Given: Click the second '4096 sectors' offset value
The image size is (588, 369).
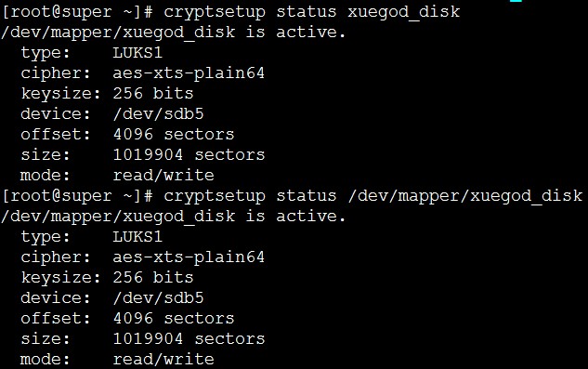Looking at the screenshot, I should pyautogui.click(x=174, y=318).
